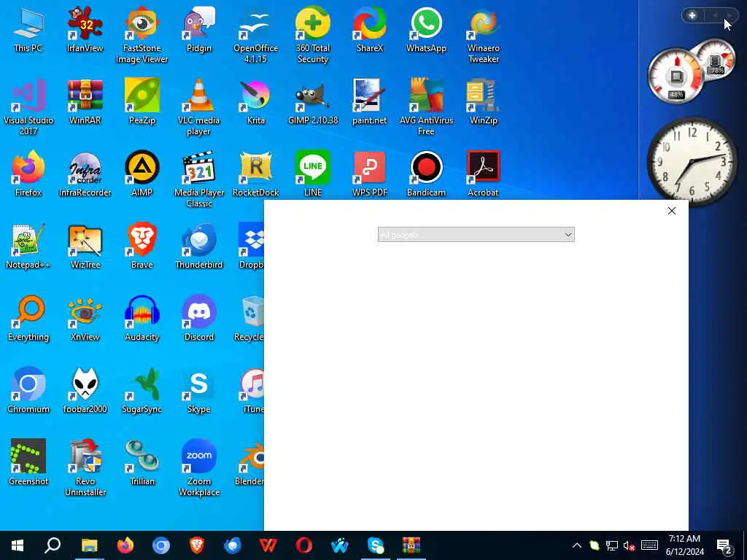747x560 pixels.
Task: Click the muted volume tray icon
Action: pos(630,545)
